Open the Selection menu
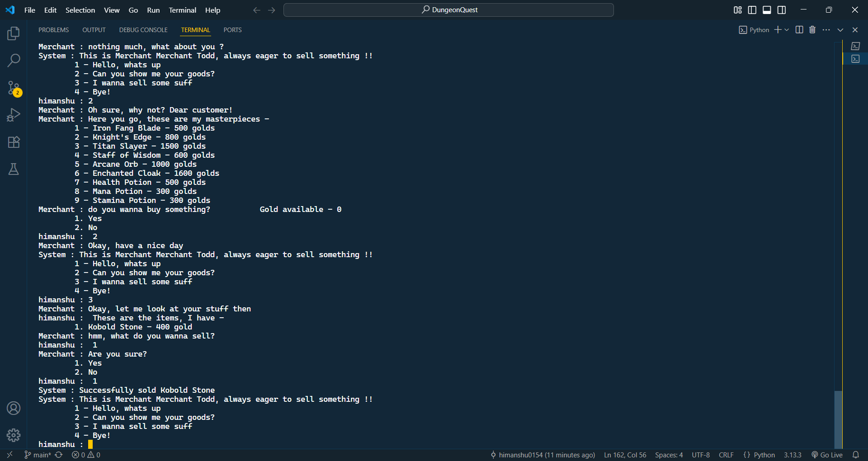The height and width of the screenshot is (461, 868). point(80,10)
